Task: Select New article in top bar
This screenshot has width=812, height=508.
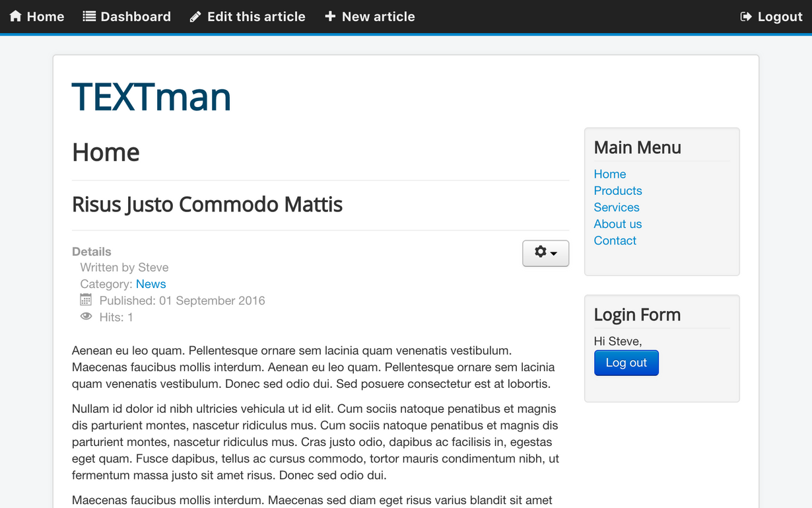Action: pyautogui.click(x=370, y=17)
